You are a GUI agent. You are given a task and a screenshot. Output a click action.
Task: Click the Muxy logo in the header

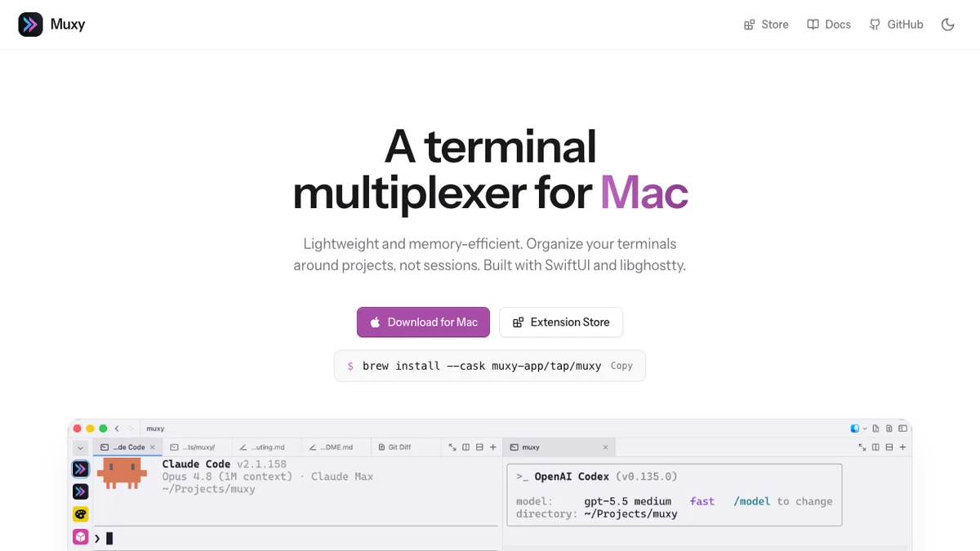[51, 24]
